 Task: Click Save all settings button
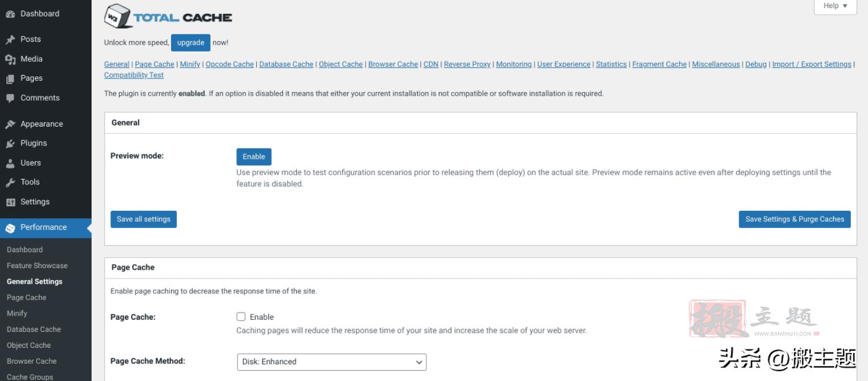tap(144, 219)
